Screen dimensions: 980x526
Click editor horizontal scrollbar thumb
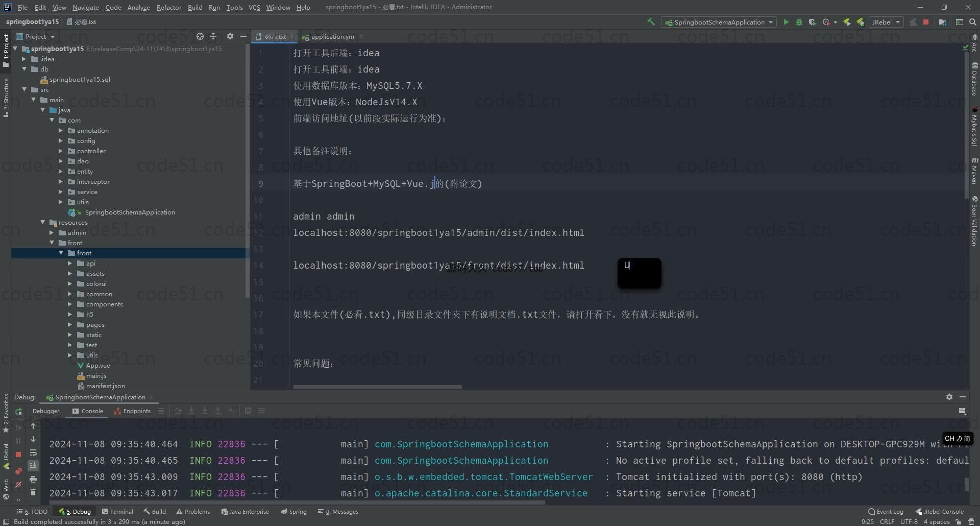377,387
